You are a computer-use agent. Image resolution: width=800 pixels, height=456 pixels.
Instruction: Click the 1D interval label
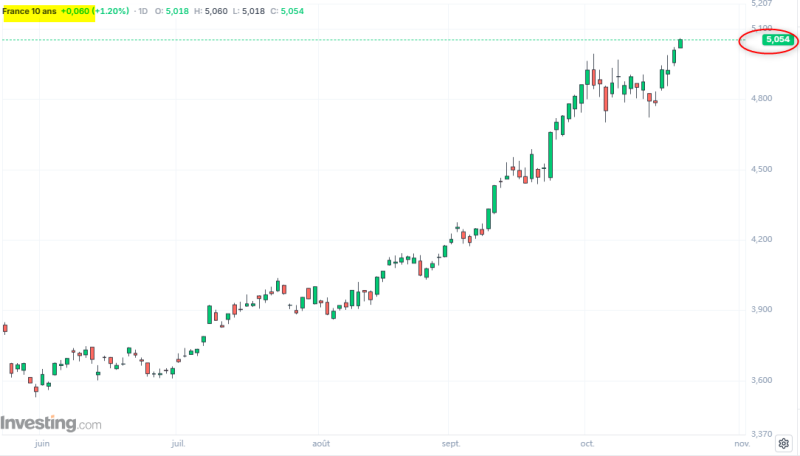[143, 11]
